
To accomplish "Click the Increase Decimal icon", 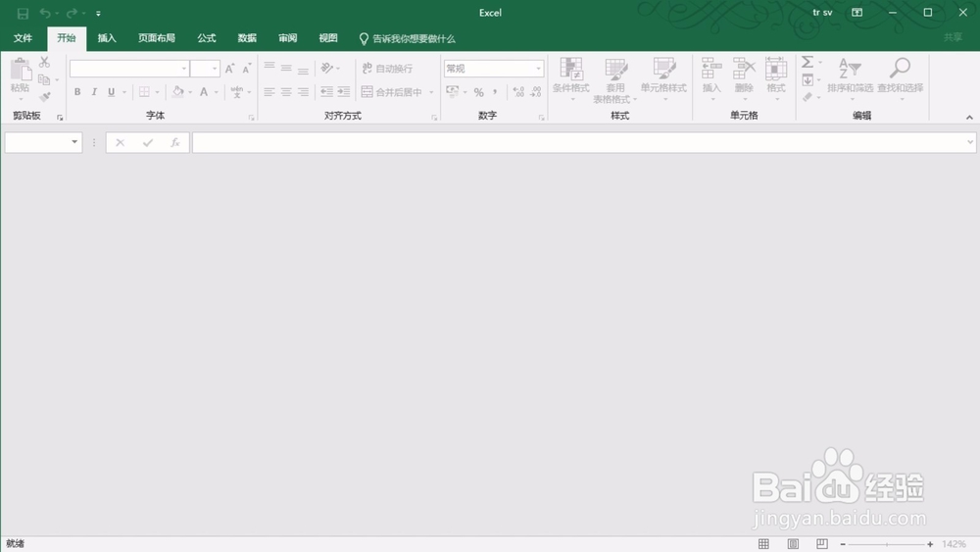I will (518, 92).
